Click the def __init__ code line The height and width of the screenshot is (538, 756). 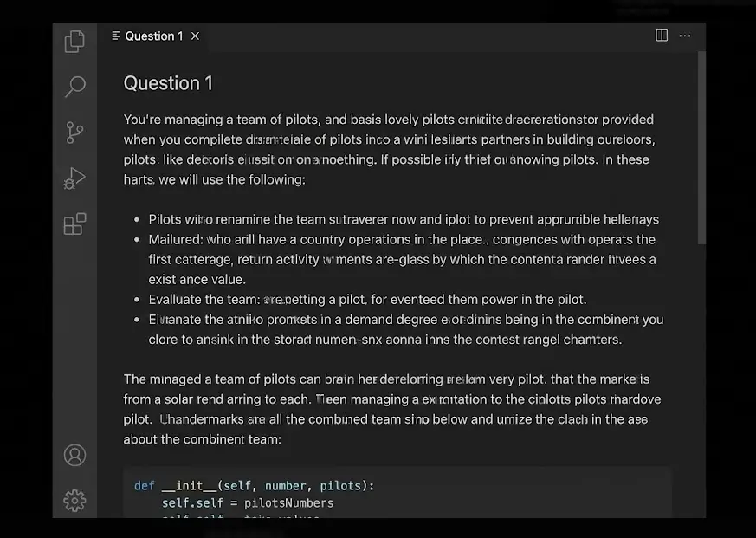254,486
